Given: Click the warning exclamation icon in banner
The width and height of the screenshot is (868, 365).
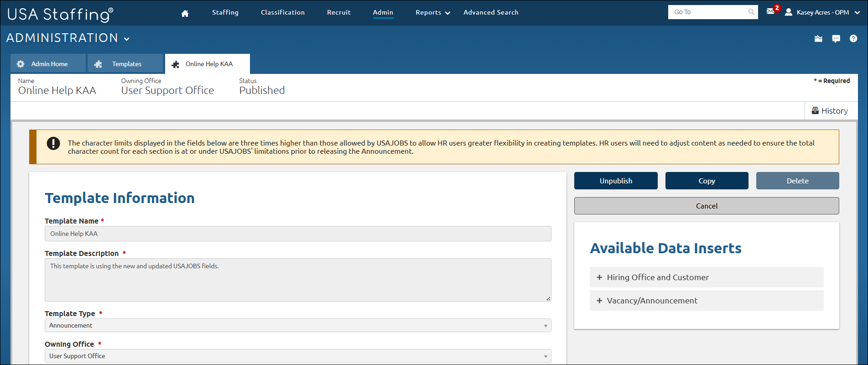Looking at the screenshot, I should click(x=53, y=143).
